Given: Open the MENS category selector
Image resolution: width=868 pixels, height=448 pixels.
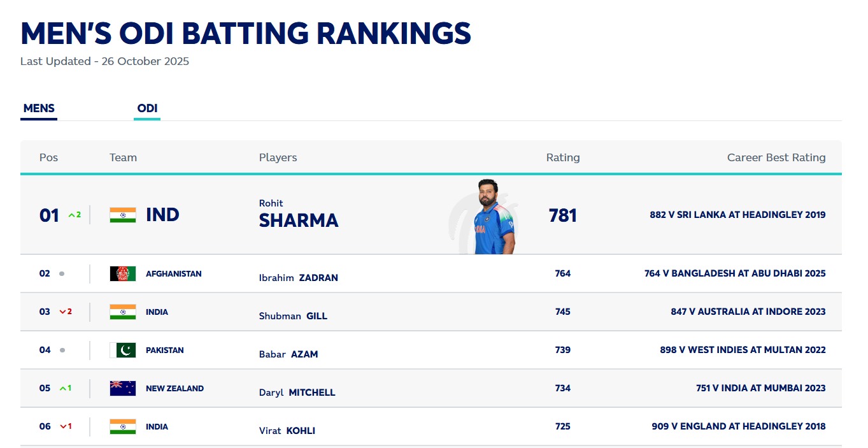Looking at the screenshot, I should [39, 108].
